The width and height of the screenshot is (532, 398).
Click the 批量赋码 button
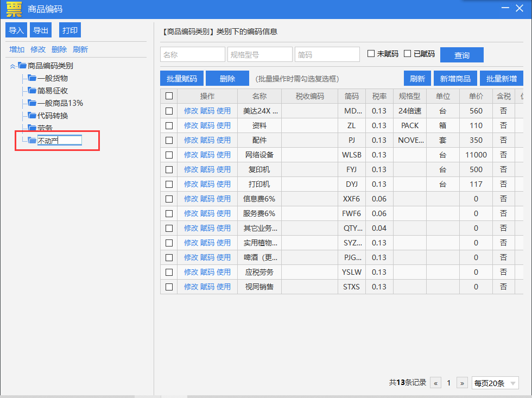[181, 79]
